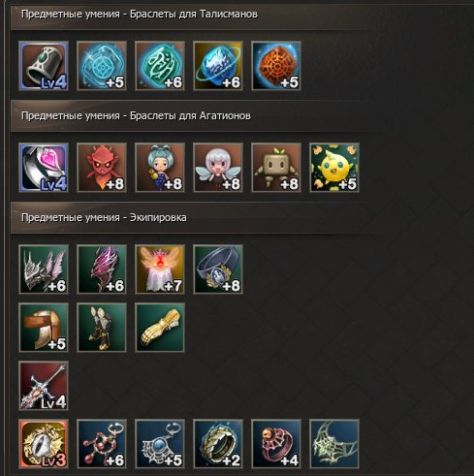Select the orange web talisman +5
Screen dimensions: 474x476
coord(276,66)
